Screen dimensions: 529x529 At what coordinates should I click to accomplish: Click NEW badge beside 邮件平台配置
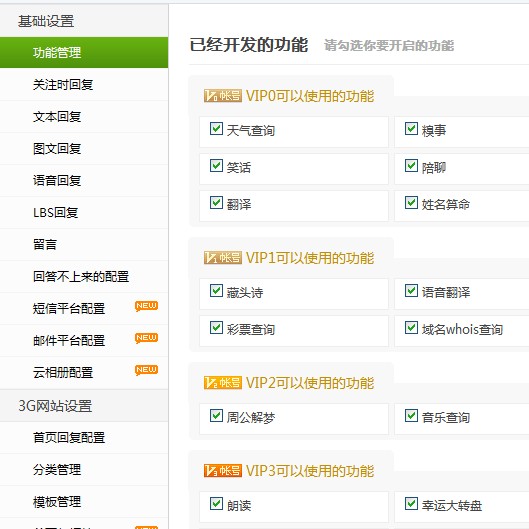click(x=146, y=338)
